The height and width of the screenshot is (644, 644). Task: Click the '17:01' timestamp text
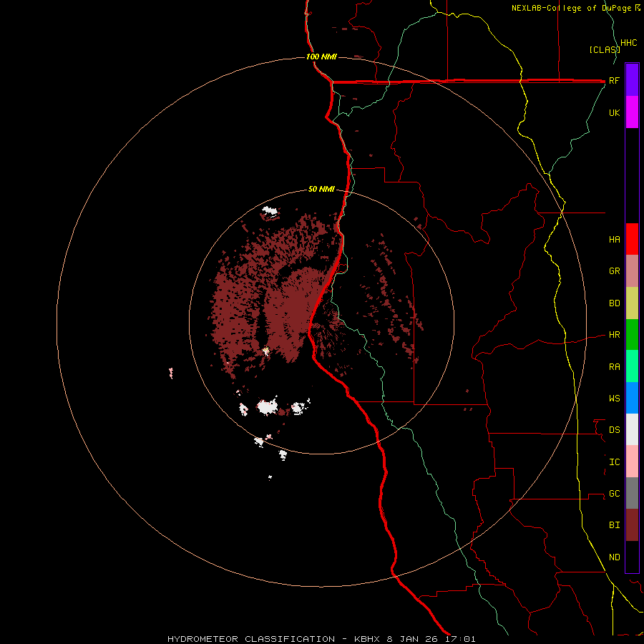[460, 639]
